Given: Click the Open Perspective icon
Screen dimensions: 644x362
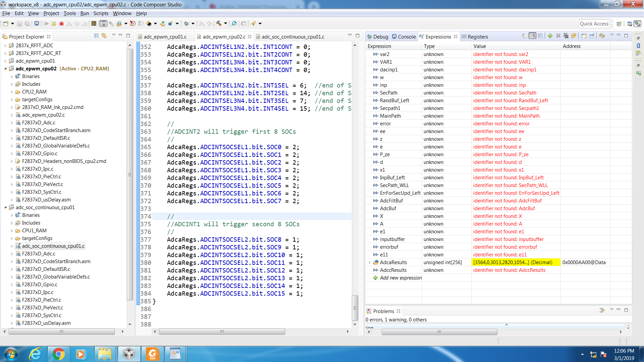Looking at the screenshot, I should pos(619,24).
